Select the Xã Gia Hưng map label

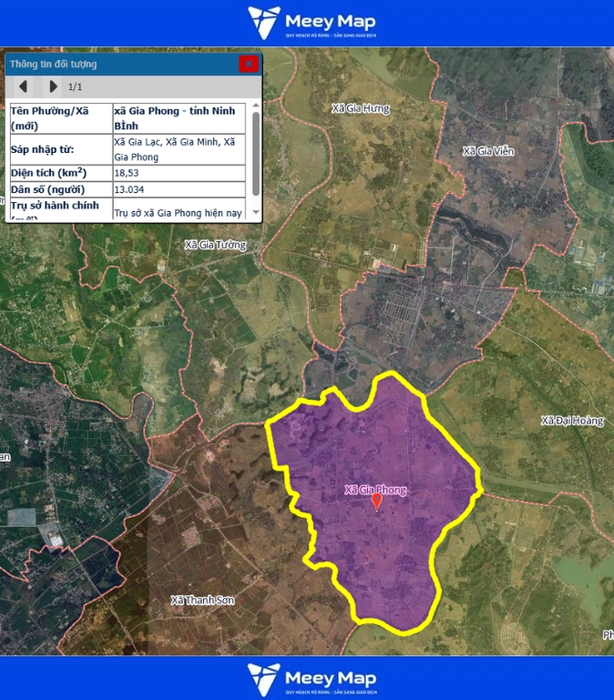click(361, 109)
